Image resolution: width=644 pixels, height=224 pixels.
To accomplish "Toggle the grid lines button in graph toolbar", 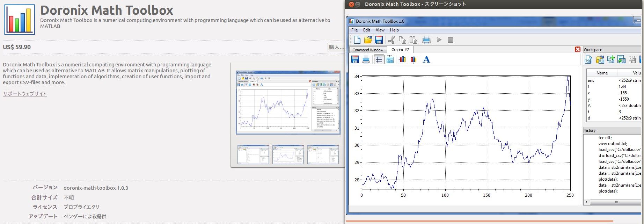I will tap(379, 59).
